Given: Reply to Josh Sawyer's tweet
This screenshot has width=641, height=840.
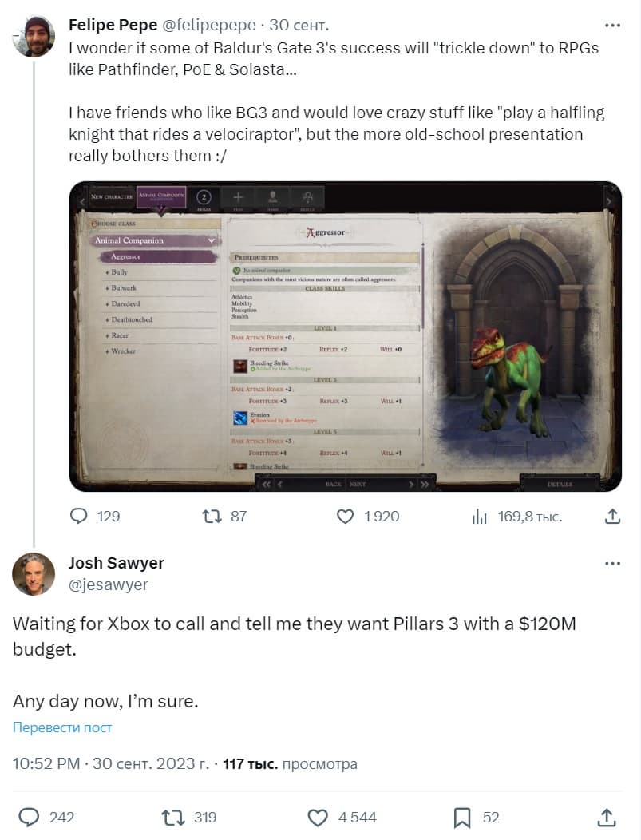Looking at the screenshot, I should [30, 817].
